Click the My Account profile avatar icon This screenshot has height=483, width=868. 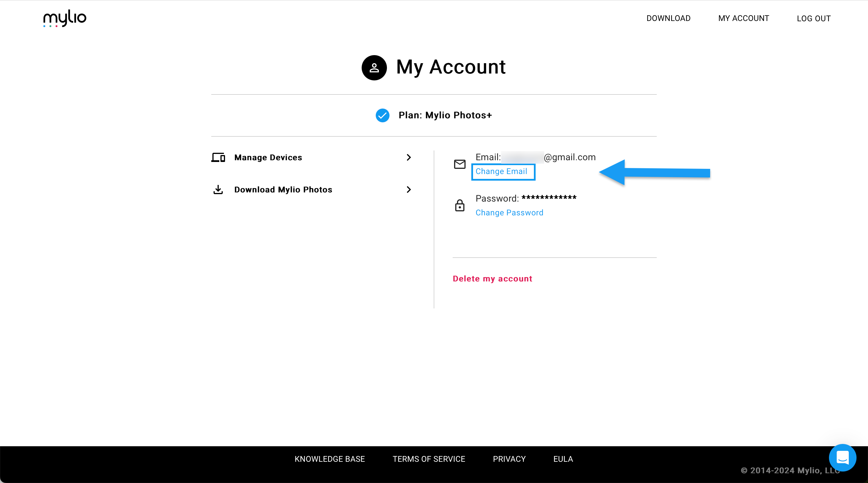(374, 67)
